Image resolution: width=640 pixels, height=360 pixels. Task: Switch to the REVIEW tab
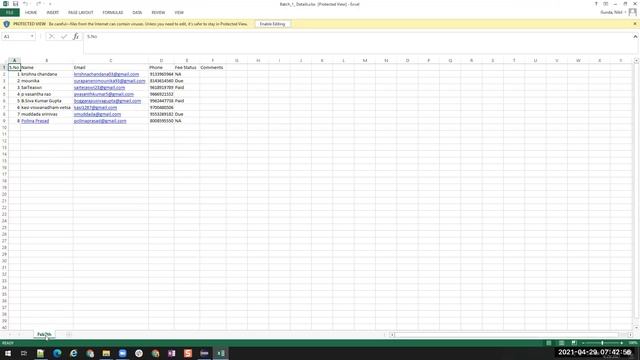(158, 13)
